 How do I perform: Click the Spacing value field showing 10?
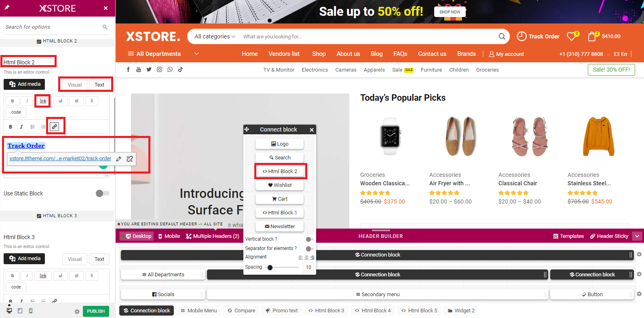308,267
